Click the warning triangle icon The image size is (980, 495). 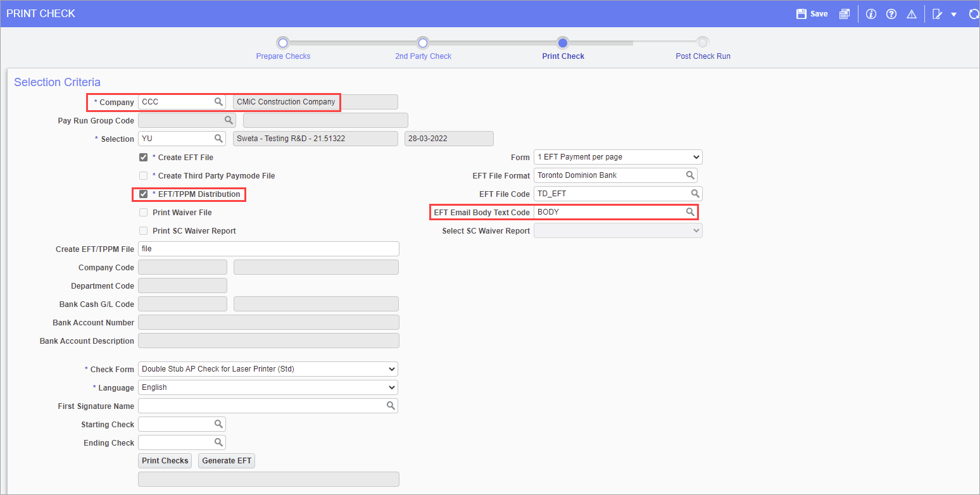[912, 13]
